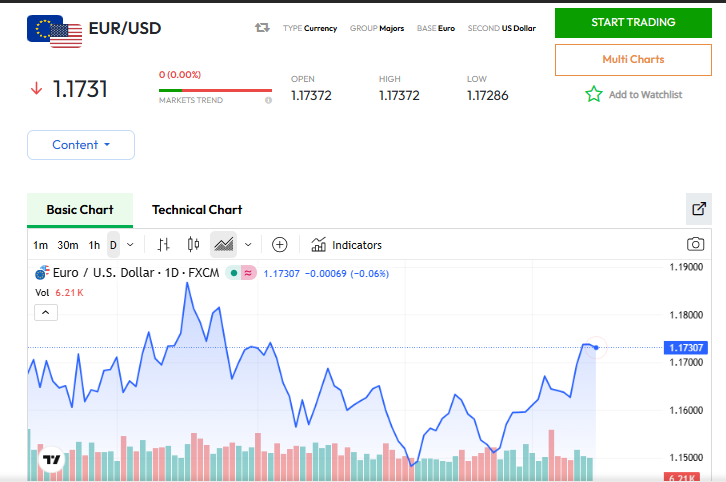Toggle the 30m timeframe interval
The width and height of the screenshot is (726, 482).
click(68, 245)
